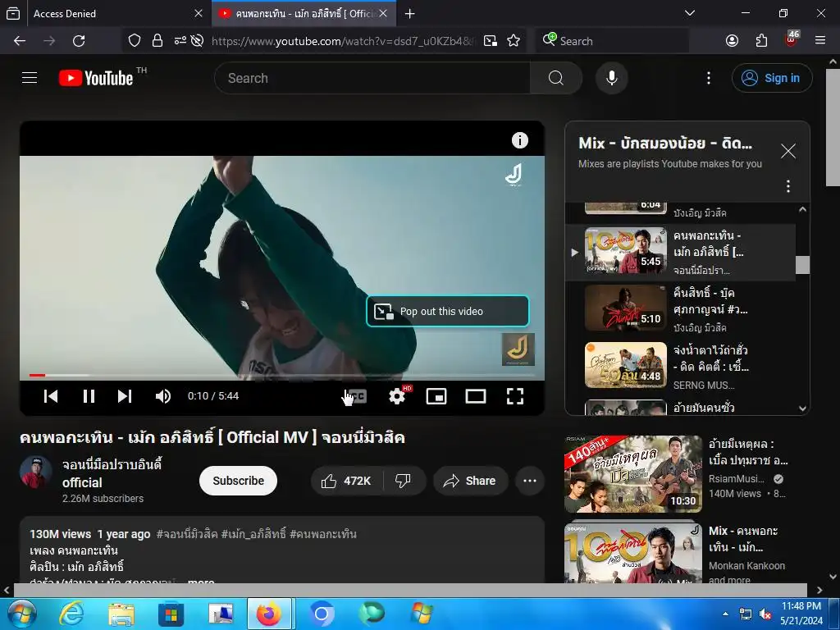Screen dimensions: 840x630
Task: Launch Internet Explorer from taskbar
Action: [x=71, y=614]
